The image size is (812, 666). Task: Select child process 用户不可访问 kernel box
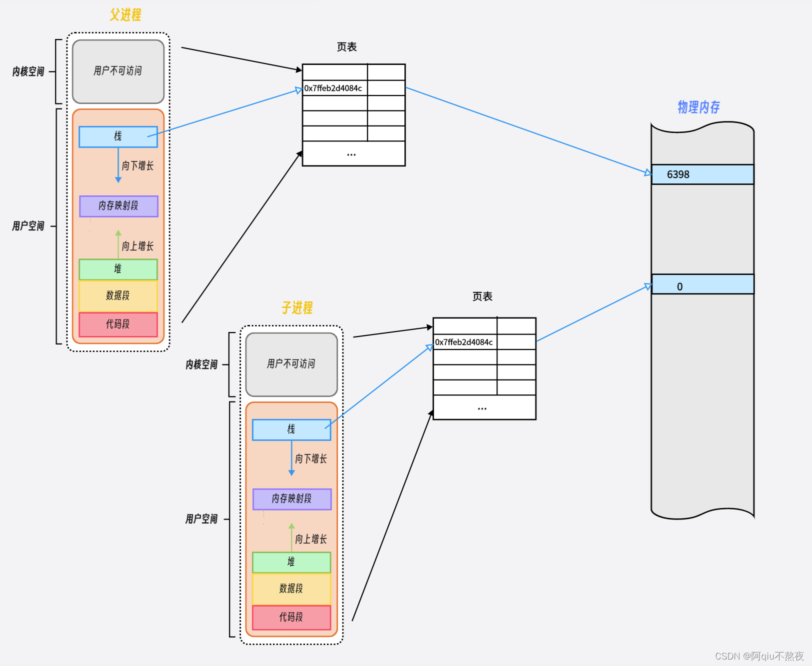tap(291, 364)
